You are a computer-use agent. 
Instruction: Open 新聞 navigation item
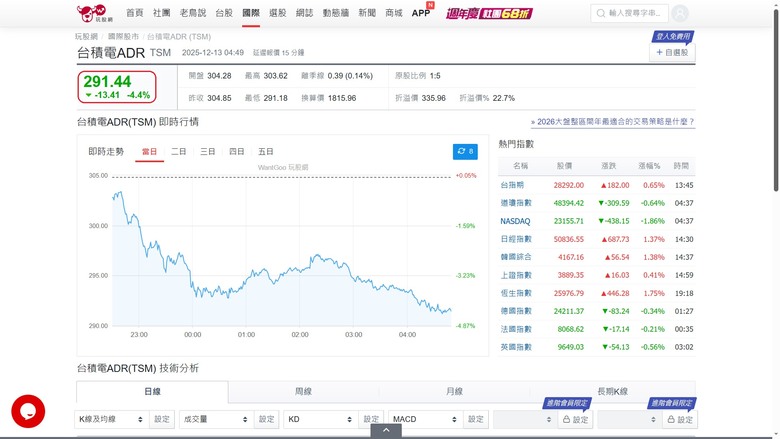pyautogui.click(x=367, y=13)
